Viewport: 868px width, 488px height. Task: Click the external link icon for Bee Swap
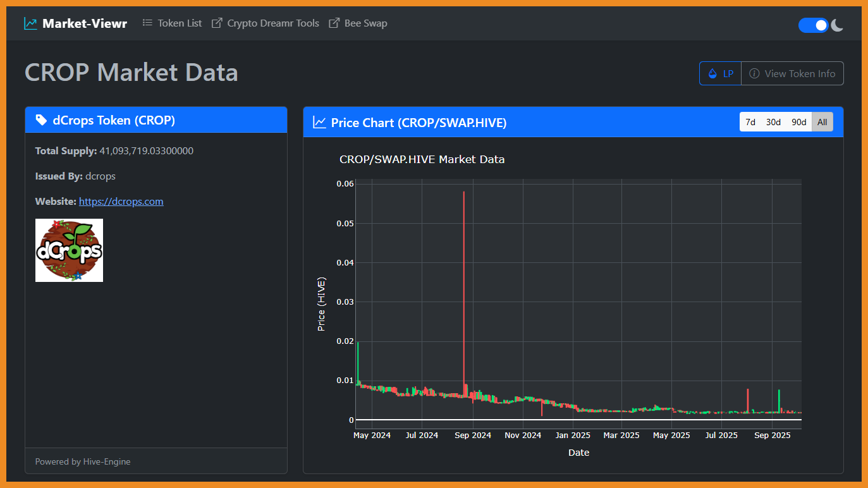[x=334, y=23]
